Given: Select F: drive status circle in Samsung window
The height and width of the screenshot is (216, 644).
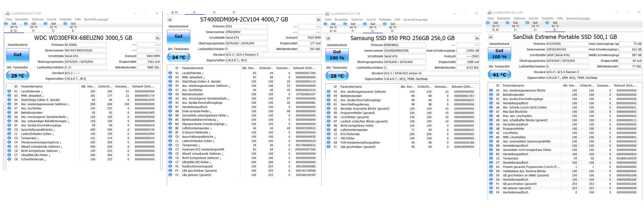Looking at the screenshot, I should coord(345,24).
